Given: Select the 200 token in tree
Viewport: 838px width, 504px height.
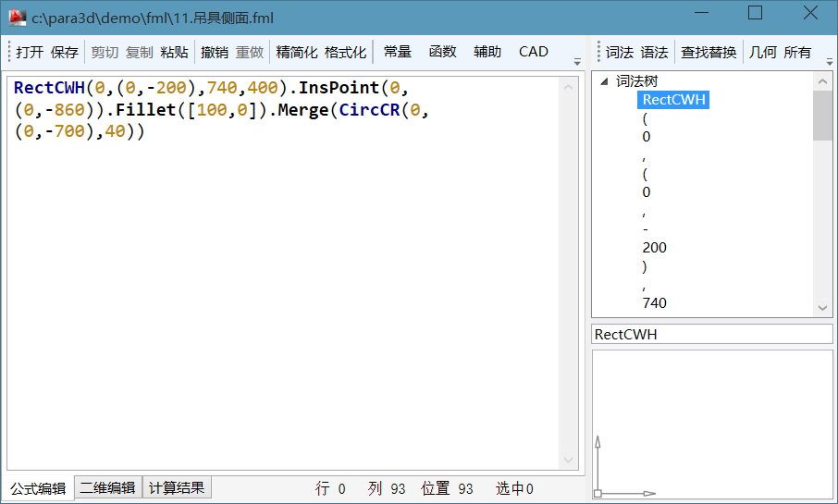Looking at the screenshot, I should [x=654, y=248].
